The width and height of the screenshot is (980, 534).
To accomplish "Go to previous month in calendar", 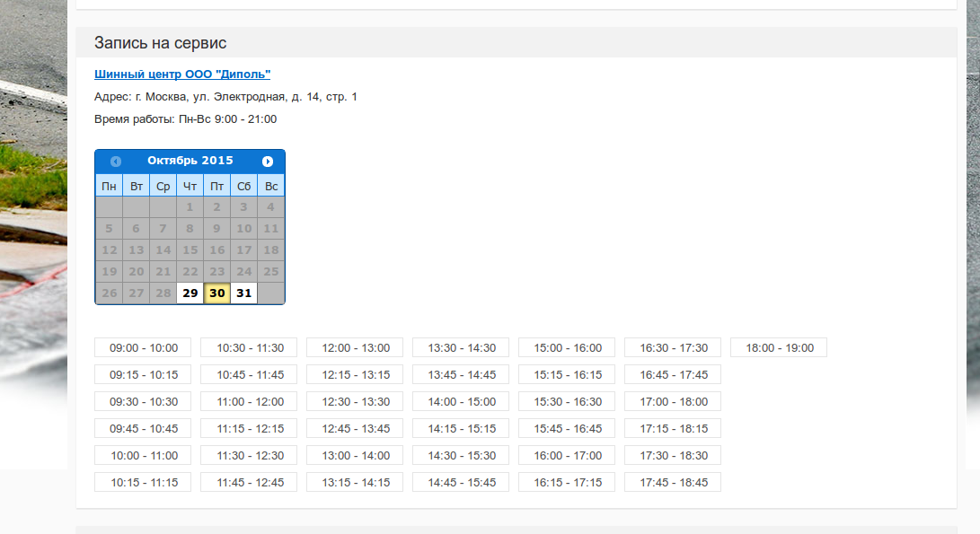I will coord(116,162).
